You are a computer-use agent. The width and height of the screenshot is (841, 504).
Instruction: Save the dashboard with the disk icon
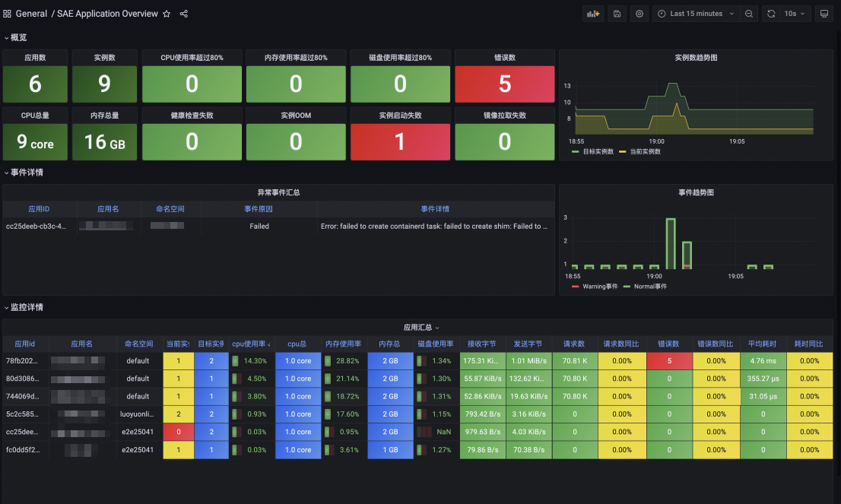[617, 14]
